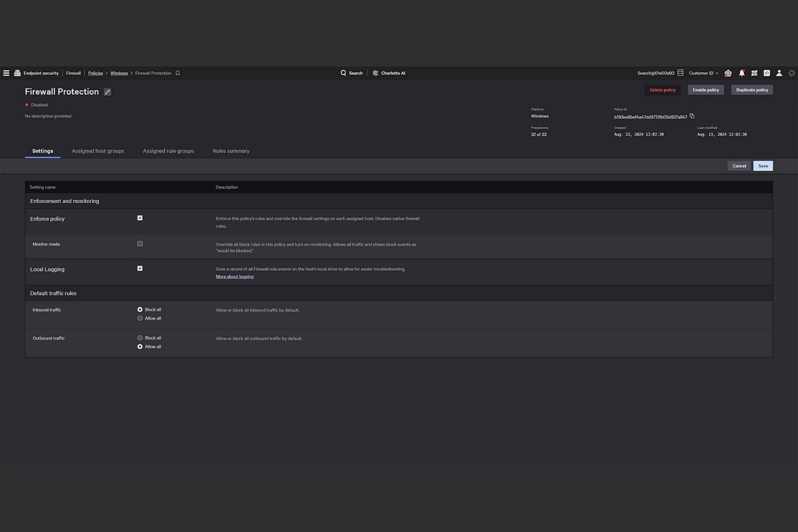Screen dimensions: 798x532
Task: Launch the Charlotte AI assistant
Action: 389,73
